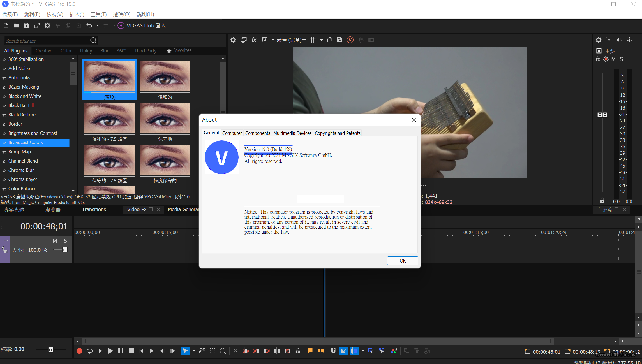Viewport: 642px width, 364px height.
Task: Toggle Favorite star for Add Noise
Action: (4, 69)
